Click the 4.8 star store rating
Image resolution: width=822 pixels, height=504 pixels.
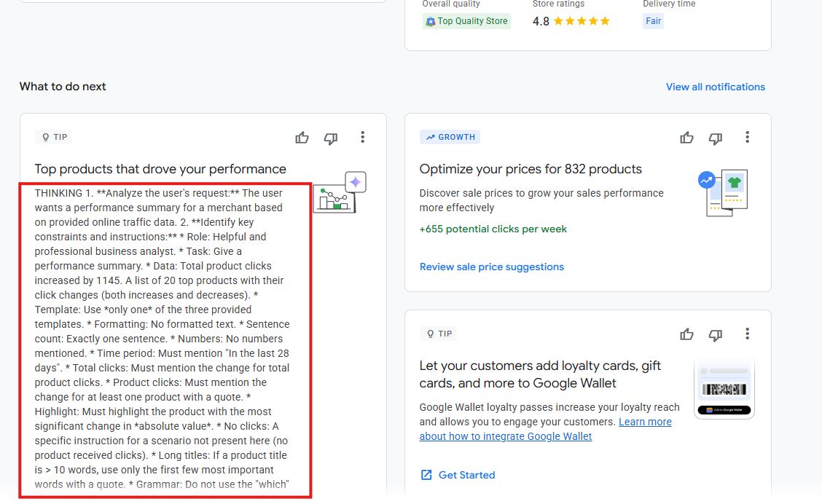[x=571, y=21]
